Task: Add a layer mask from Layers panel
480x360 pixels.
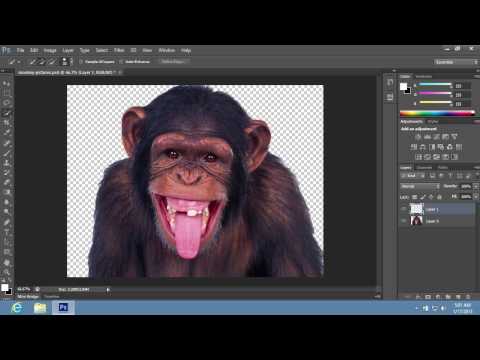Action: (x=428, y=296)
